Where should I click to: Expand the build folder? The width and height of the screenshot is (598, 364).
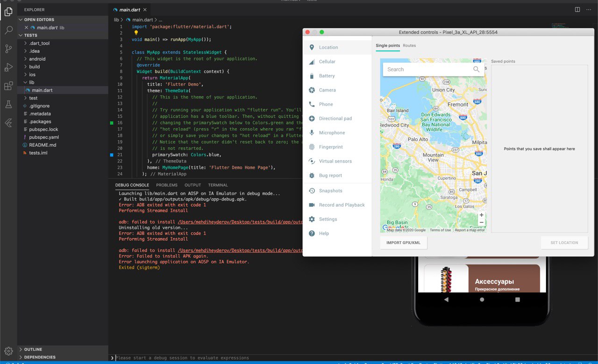tap(63, 67)
